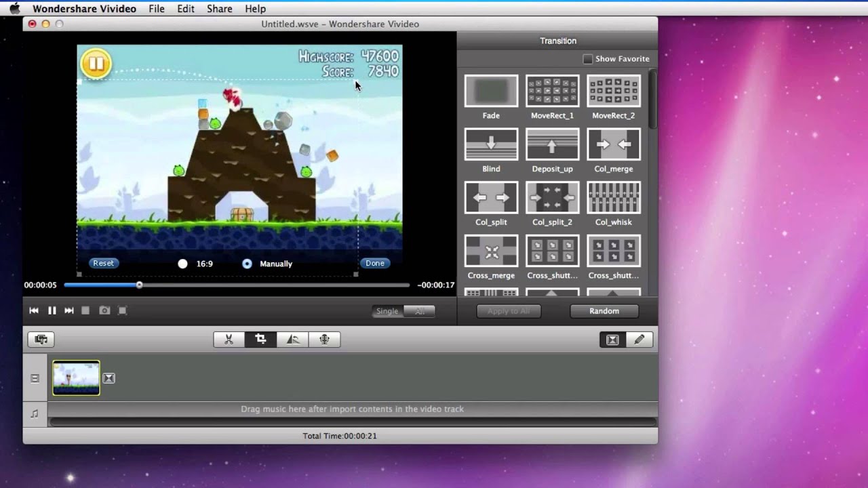
Task: Stop the preview playback
Action: point(85,310)
